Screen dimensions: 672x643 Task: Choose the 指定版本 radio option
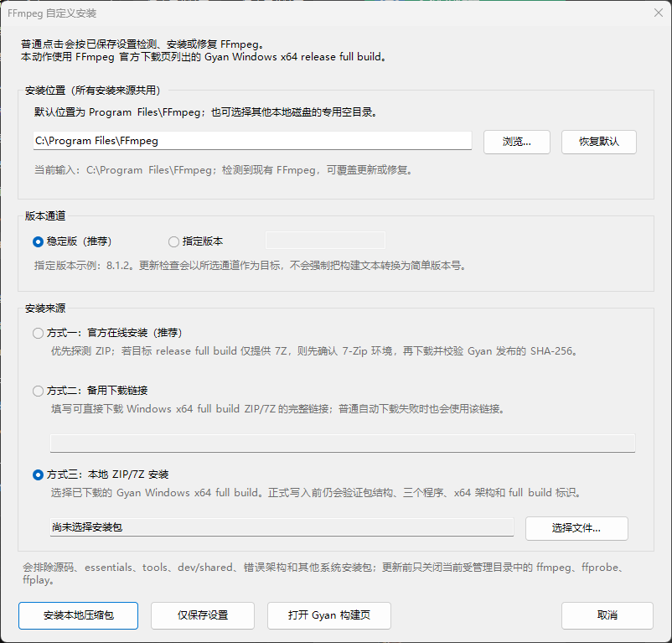[x=196, y=241]
